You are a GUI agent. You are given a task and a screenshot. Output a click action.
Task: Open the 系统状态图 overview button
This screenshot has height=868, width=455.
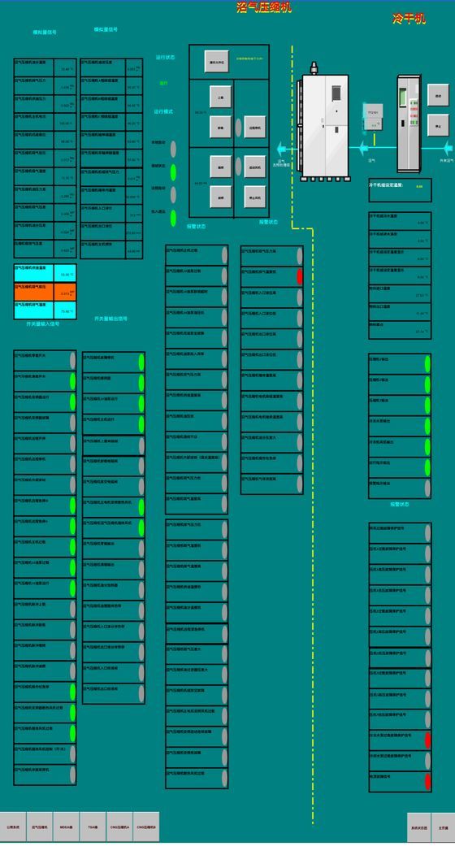pos(419,827)
